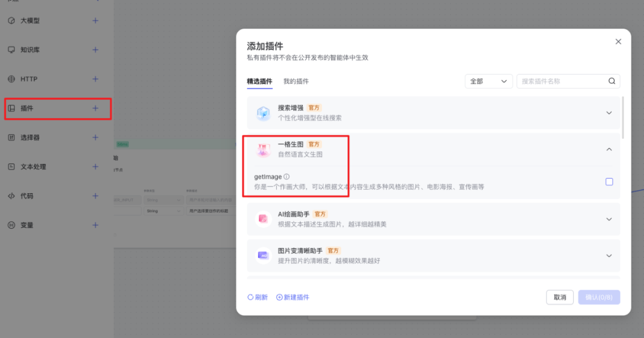Collapse the 一格生图 plugin row
The height and width of the screenshot is (338, 644).
(x=609, y=150)
